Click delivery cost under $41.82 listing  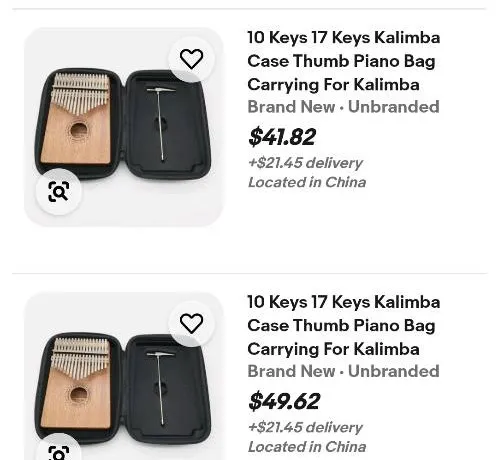point(305,163)
